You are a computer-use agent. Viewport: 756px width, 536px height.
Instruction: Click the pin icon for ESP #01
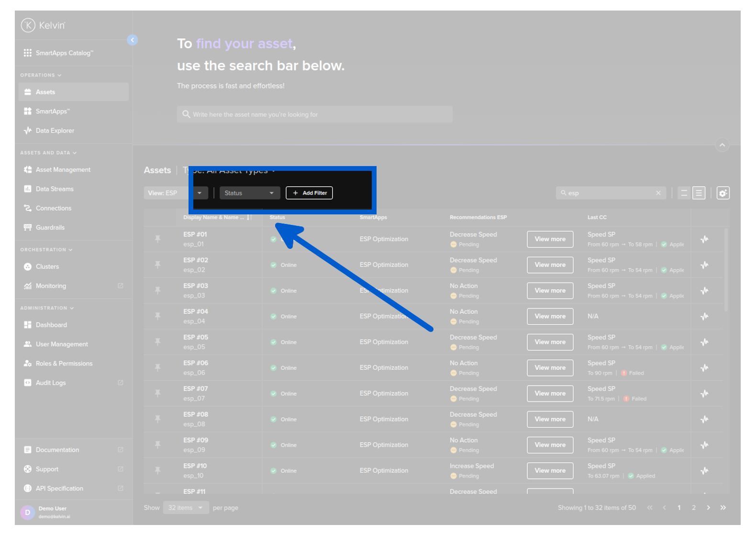pos(157,239)
